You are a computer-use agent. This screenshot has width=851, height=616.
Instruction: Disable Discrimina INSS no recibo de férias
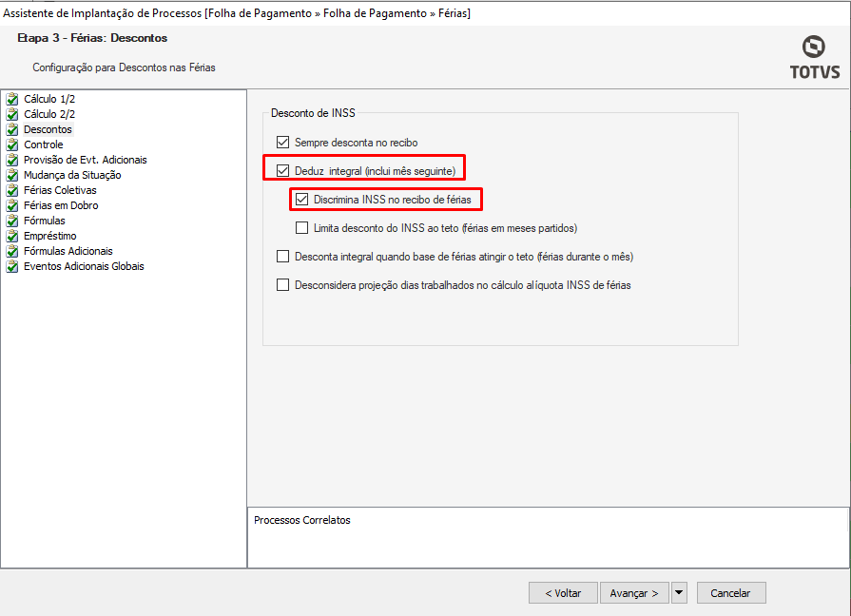[x=301, y=200]
